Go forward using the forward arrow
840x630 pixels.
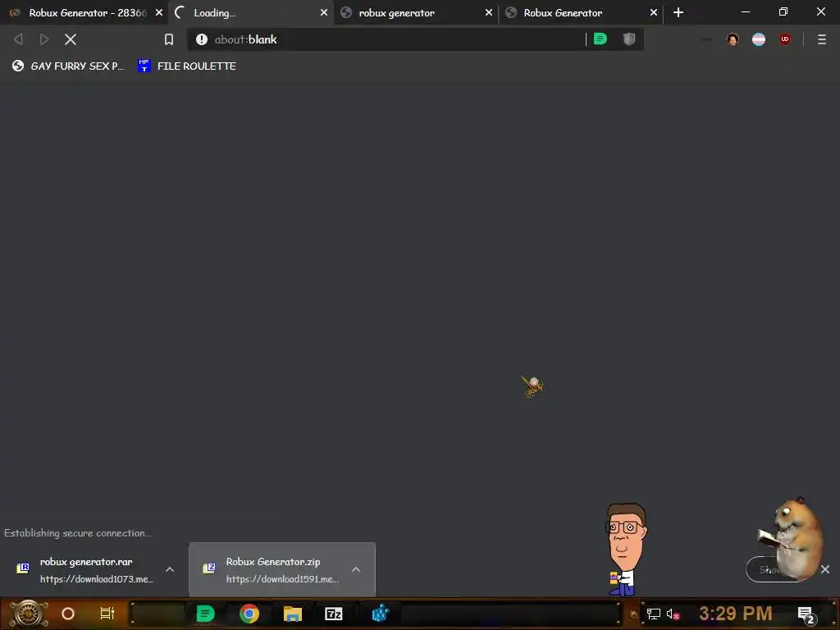(44, 39)
